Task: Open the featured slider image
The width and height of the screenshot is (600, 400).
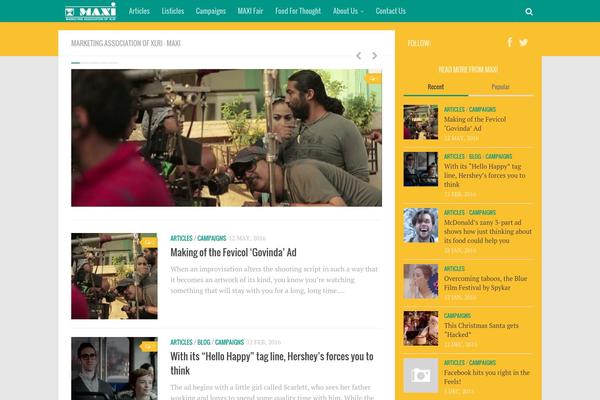Action: pos(226,138)
